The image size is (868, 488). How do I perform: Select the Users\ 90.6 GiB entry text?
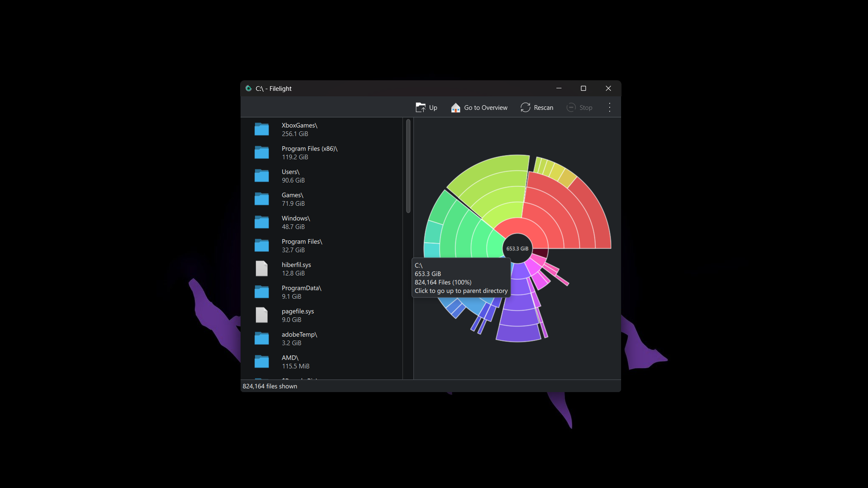[x=293, y=176]
